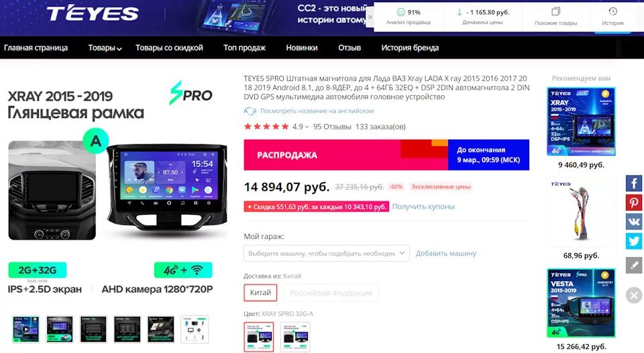This screenshot has height=353, width=644.
Task: Play the first product video thumbnail
Action: tap(25, 329)
